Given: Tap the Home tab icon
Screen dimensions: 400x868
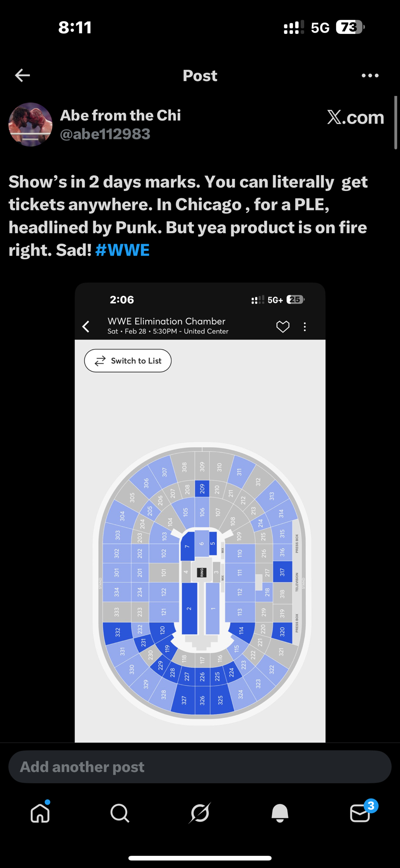Looking at the screenshot, I should (x=40, y=813).
